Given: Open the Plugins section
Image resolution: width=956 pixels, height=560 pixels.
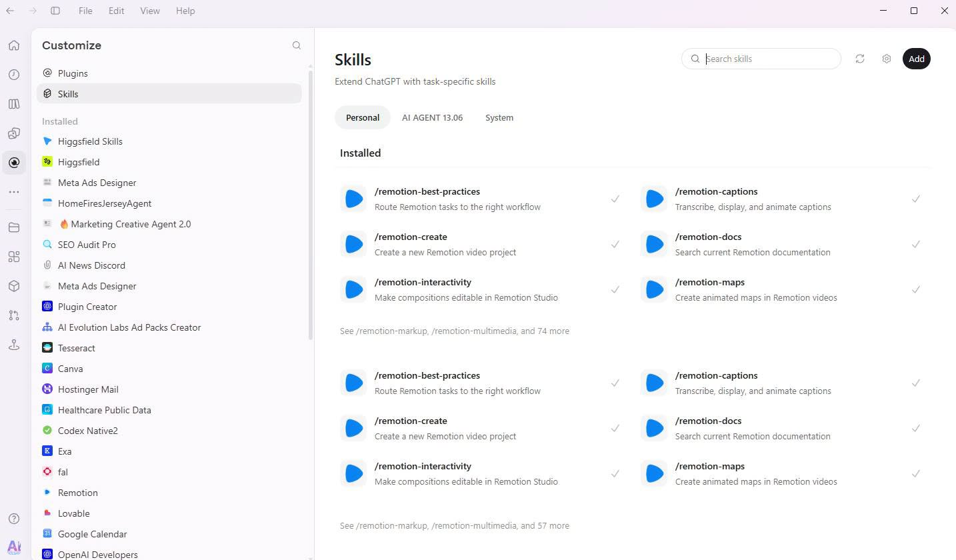Looking at the screenshot, I should coord(169,73).
